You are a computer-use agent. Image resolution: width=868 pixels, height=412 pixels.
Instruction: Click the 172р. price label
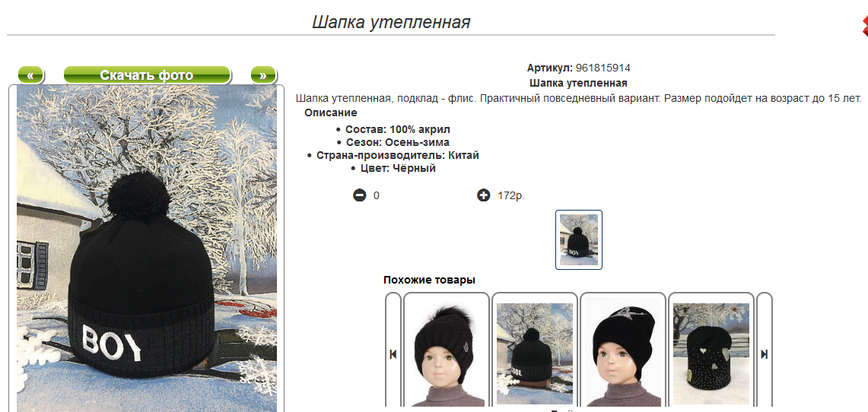pos(511,195)
